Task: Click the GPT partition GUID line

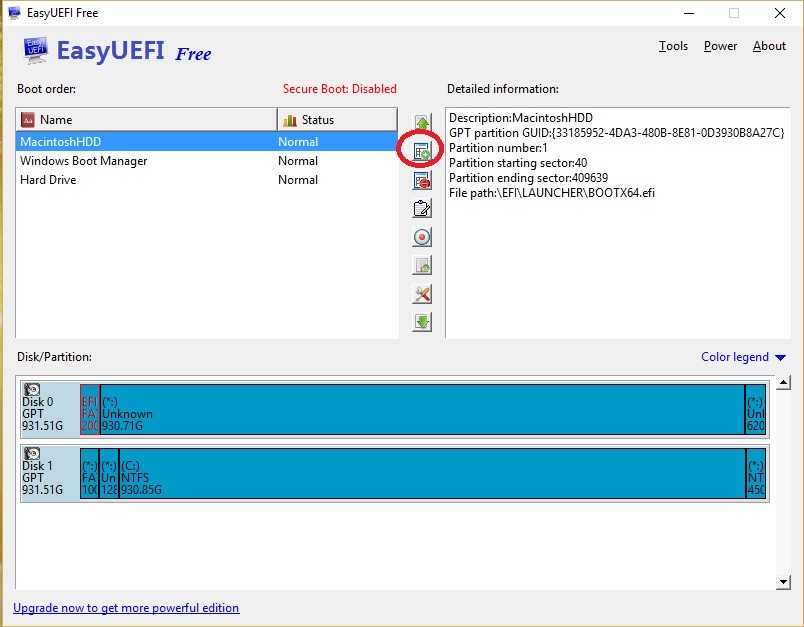Action: click(617, 133)
